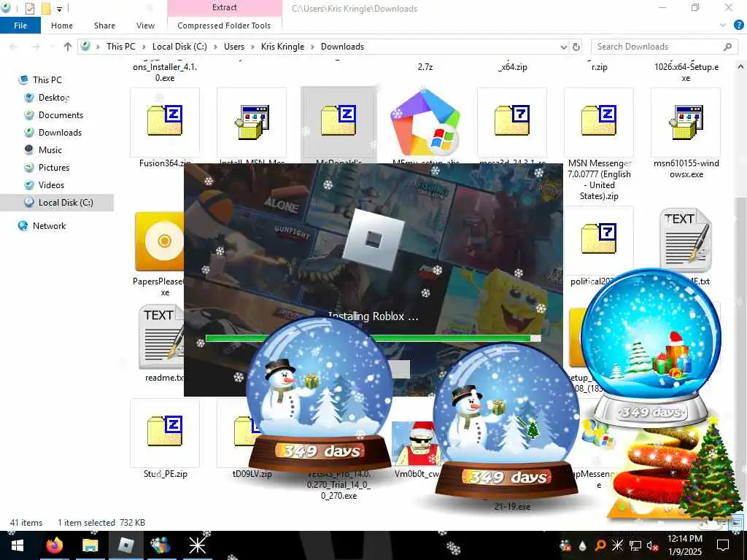Select the Vm0b0t santa image thumbnail
The width and height of the screenshot is (747, 560).
click(415, 444)
